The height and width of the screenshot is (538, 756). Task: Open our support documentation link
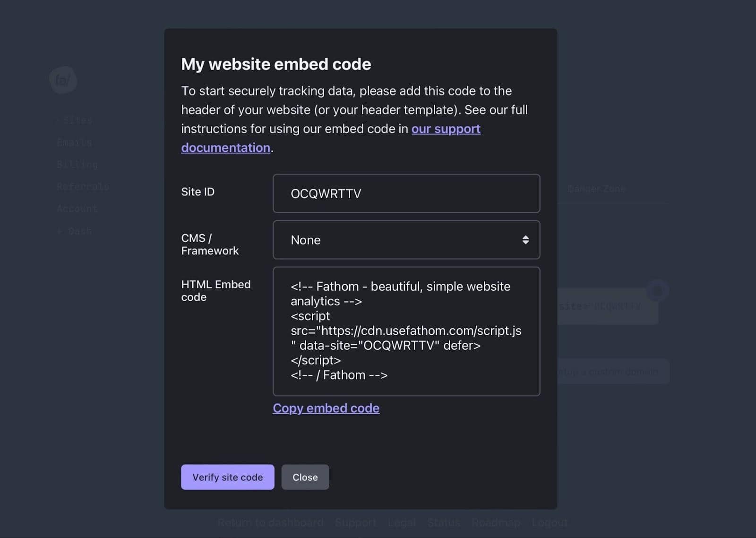pyautogui.click(x=446, y=129)
